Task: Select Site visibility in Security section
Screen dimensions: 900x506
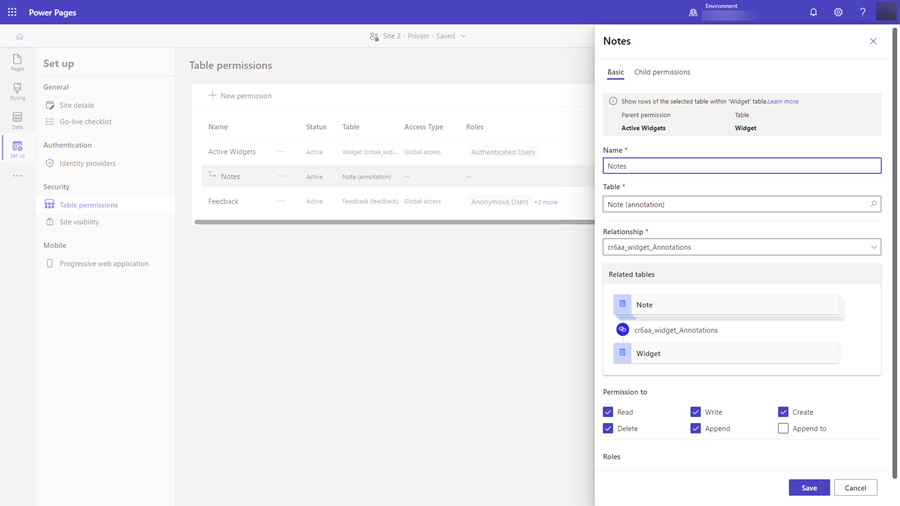Action: click(x=79, y=222)
